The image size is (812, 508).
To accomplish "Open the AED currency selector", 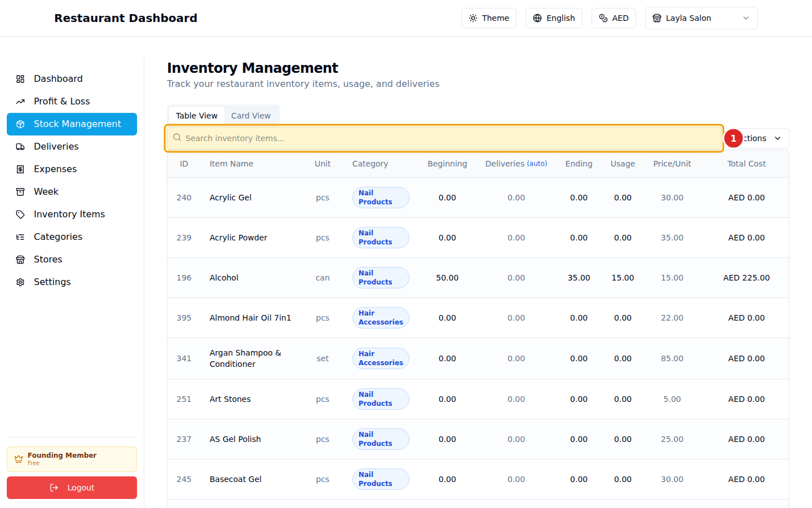I will [614, 18].
